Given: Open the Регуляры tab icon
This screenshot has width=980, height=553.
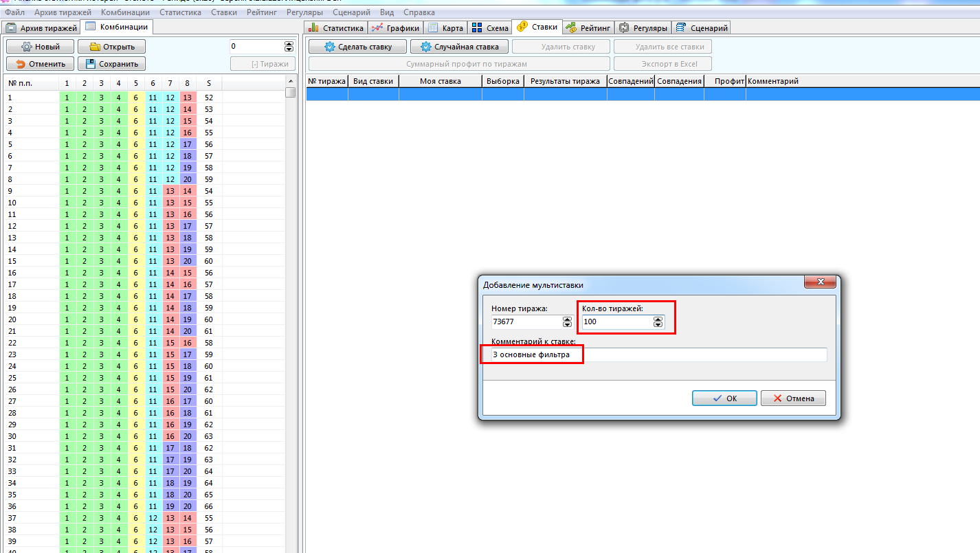Looking at the screenshot, I should pyautogui.click(x=643, y=28).
